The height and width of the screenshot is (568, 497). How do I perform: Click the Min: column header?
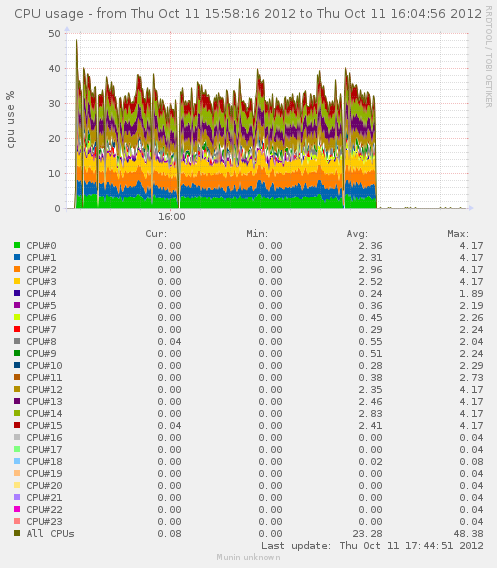[257, 234]
